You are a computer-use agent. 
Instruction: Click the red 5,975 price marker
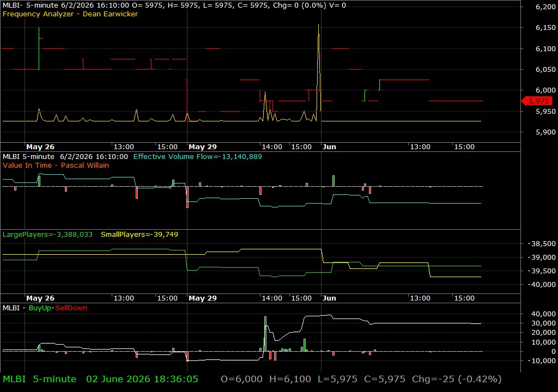coord(537,101)
